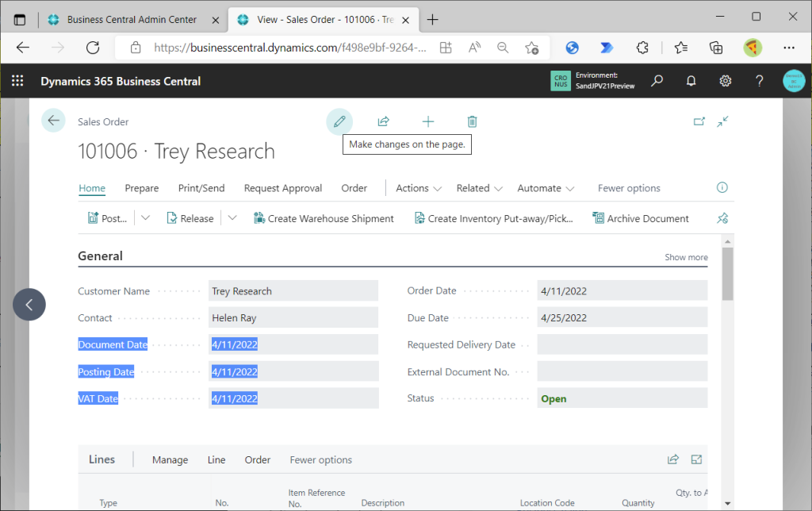Create a new sales order with plus icon
812x511 pixels.
click(x=427, y=121)
